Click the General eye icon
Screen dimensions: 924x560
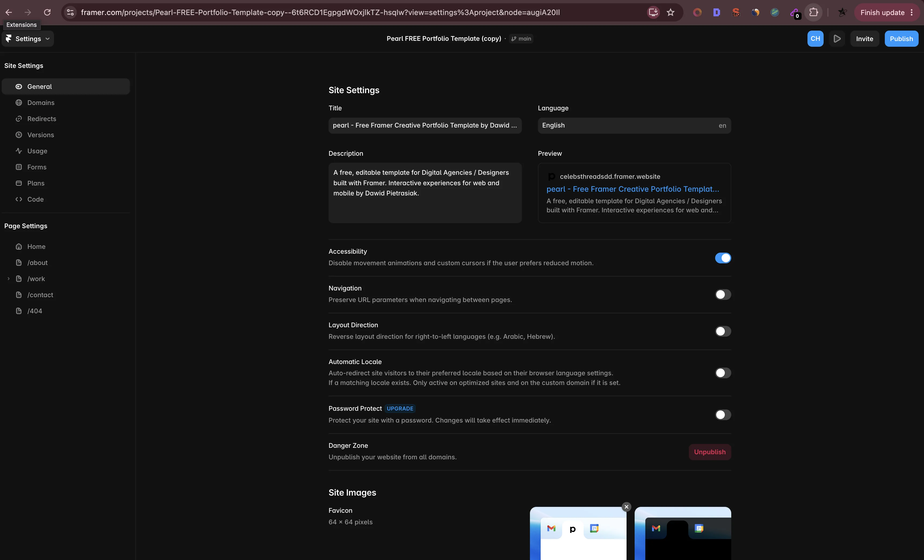click(19, 86)
